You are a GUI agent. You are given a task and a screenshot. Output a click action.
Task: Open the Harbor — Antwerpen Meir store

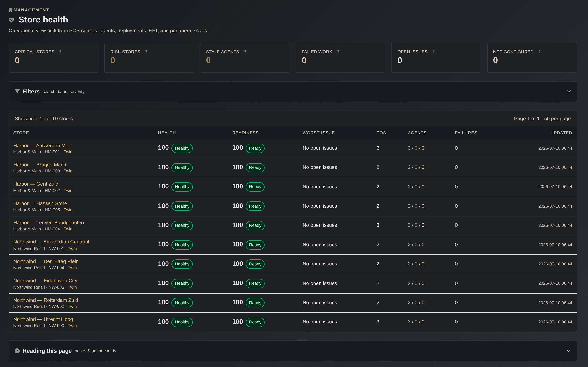(42, 145)
